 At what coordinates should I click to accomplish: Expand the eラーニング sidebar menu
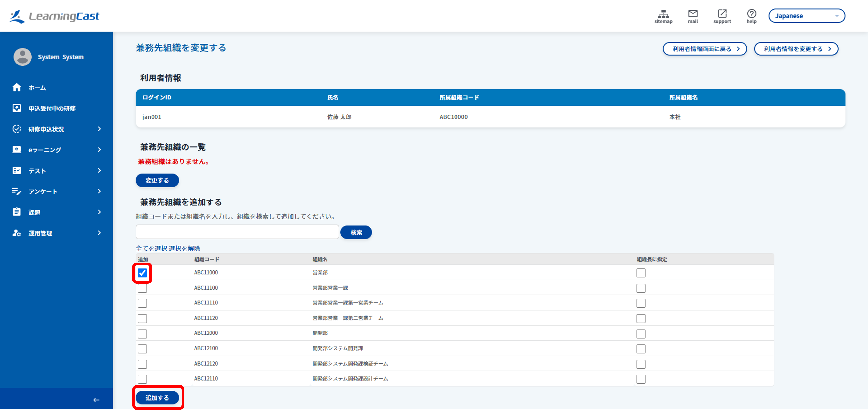tap(56, 149)
